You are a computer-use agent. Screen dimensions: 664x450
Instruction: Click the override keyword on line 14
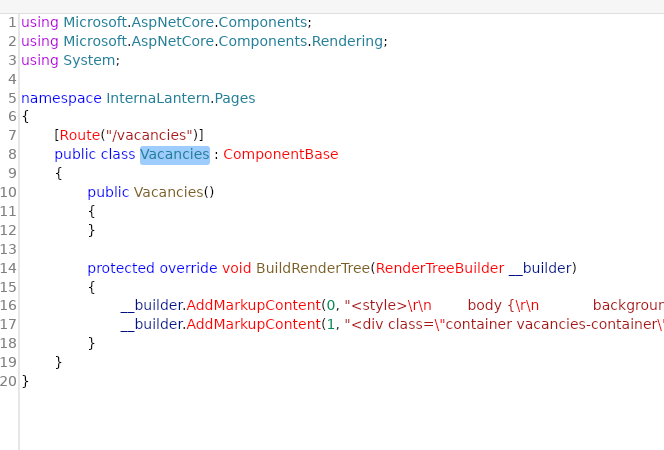(188, 268)
